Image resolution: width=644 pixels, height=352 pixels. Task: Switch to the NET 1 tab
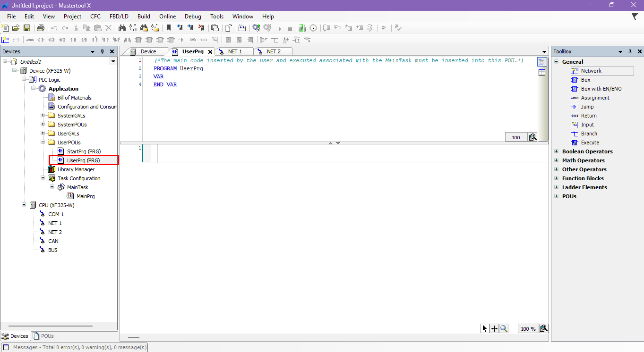[x=235, y=51]
